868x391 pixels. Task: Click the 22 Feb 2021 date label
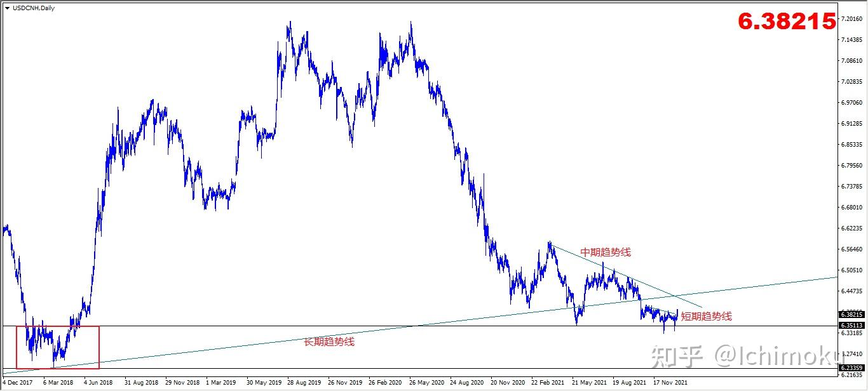click(548, 383)
